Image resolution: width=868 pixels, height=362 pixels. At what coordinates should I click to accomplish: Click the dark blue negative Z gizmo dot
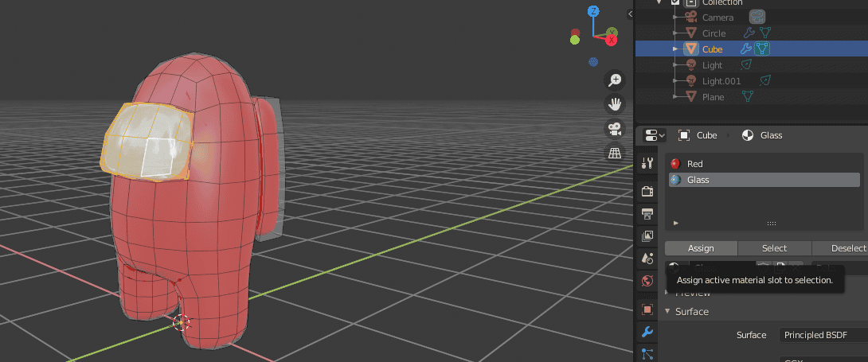(593, 61)
